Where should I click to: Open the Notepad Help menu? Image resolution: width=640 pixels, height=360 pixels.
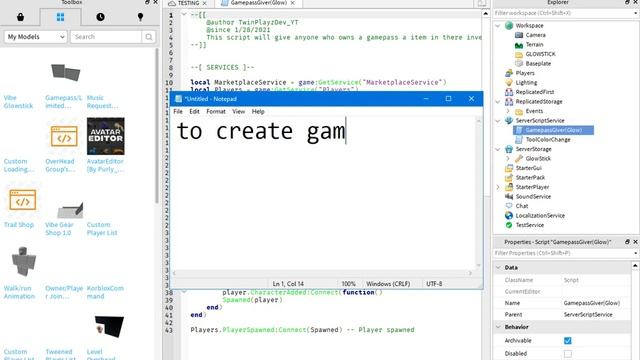tap(258, 111)
